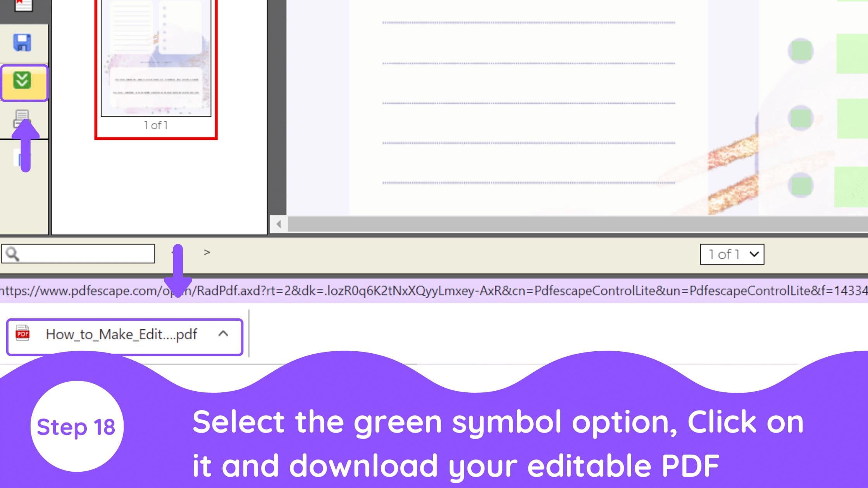Click the third green round checkbox field

click(x=801, y=185)
